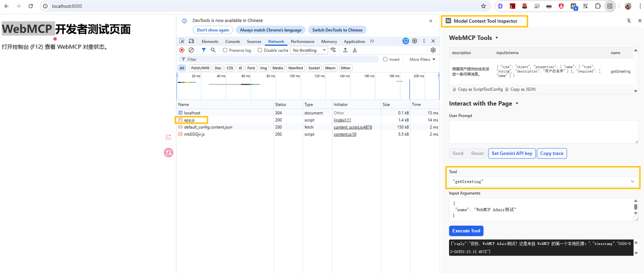Click the Input Arguments text area
The image size is (644, 273).
click(543, 209)
